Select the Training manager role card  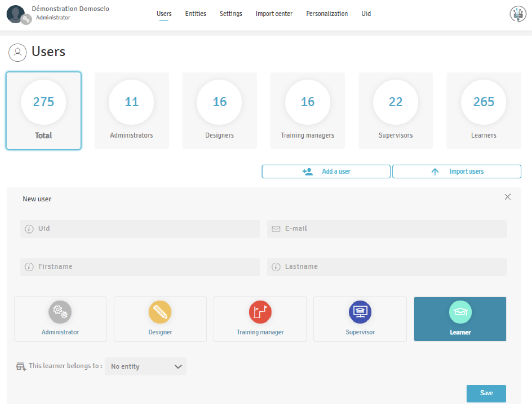click(x=260, y=319)
